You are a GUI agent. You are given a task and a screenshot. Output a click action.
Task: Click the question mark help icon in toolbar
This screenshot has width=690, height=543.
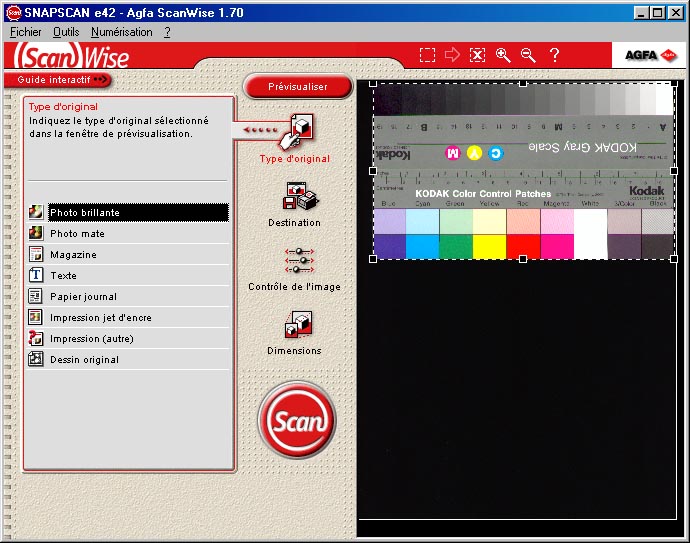554,55
